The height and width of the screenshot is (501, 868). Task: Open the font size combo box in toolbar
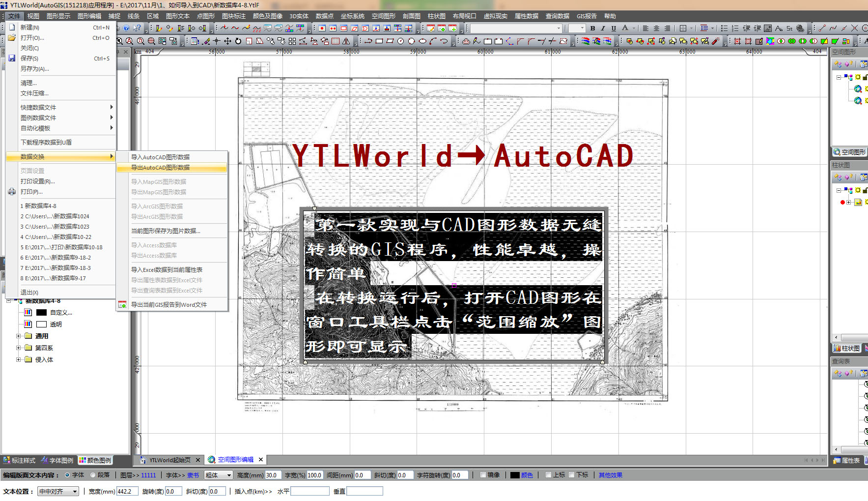(x=577, y=29)
